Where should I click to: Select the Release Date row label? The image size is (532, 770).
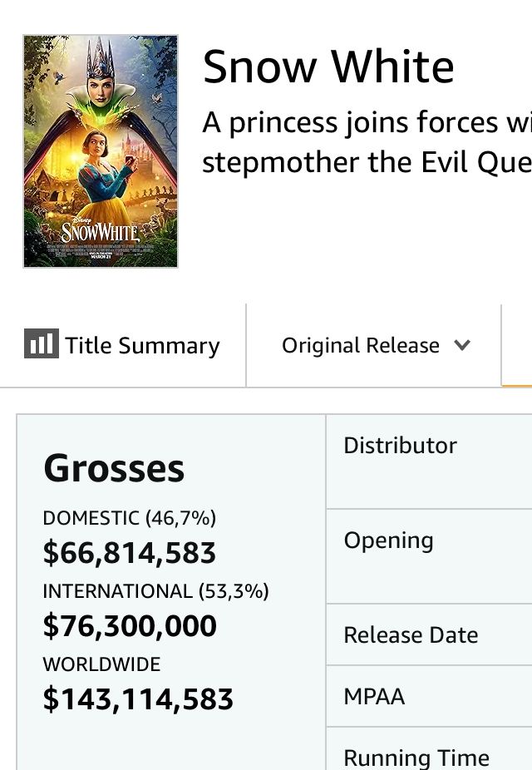(x=411, y=635)
